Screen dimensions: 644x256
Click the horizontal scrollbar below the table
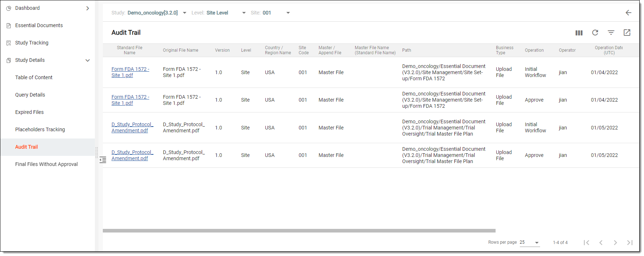299,231
